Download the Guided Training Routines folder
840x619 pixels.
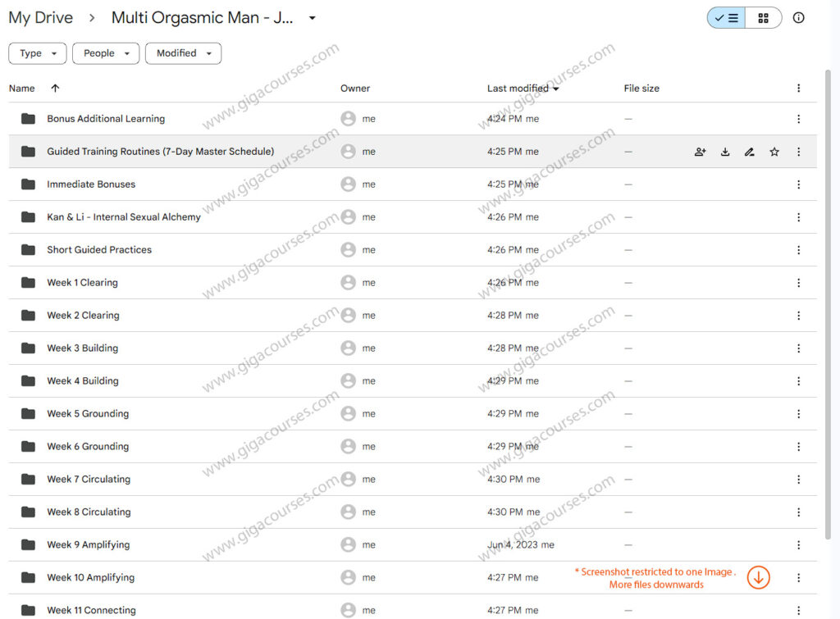tap(725, 152)
